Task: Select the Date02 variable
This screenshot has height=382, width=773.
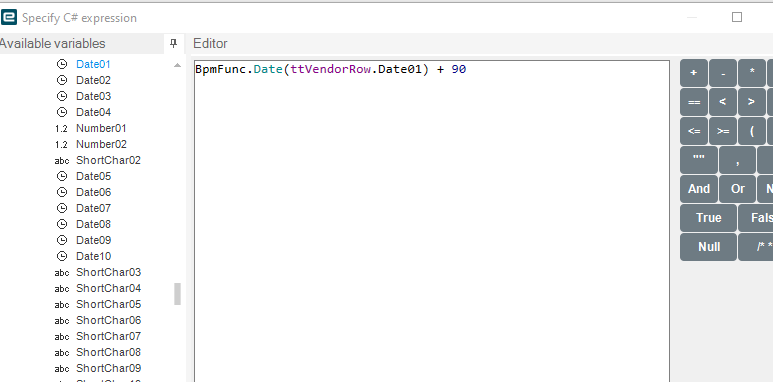Action: [x=93, y=80]
